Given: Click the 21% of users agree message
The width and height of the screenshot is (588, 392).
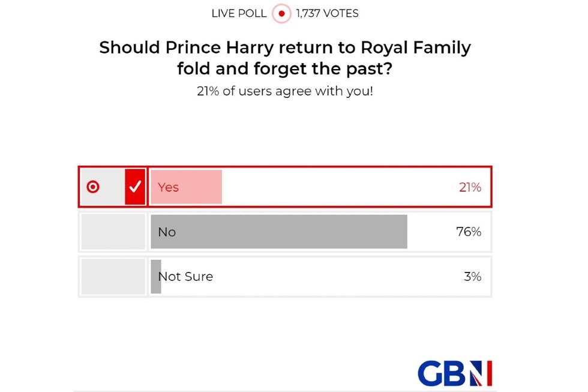Looking at the screenshot, I should [x=284, y=91].
